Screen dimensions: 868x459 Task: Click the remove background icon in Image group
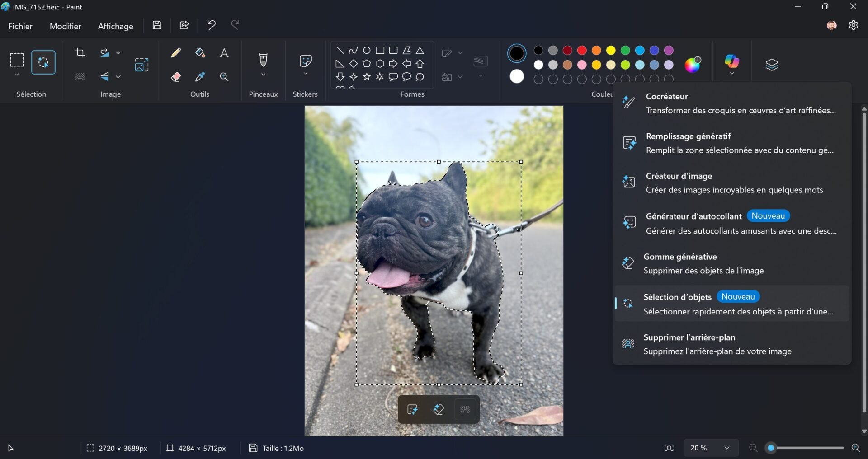pyautogui.click(x=80, y=77)
